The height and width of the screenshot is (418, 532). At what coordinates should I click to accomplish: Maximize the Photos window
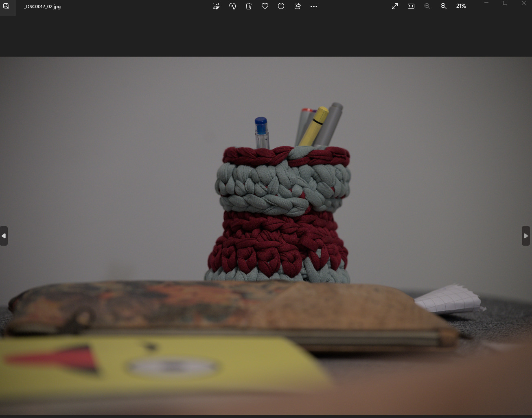tap(505, 3)
